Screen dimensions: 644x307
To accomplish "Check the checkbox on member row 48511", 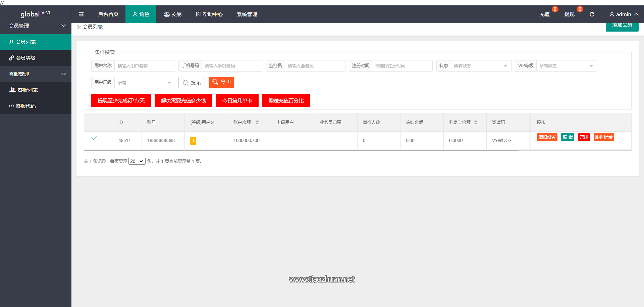I will pyautogui.click(x=94, y=138).
